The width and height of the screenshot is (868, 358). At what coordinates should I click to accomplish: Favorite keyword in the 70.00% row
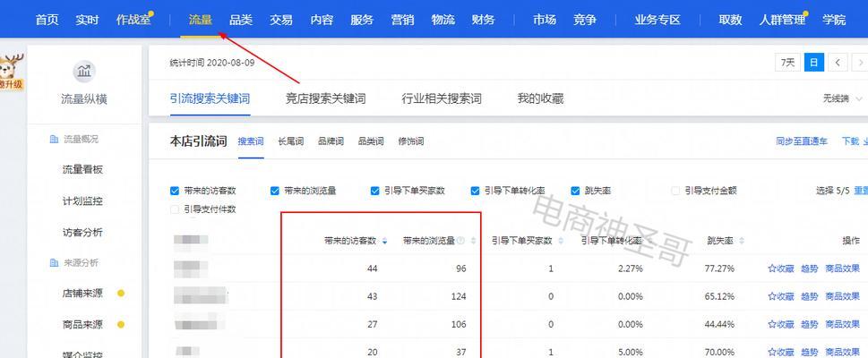click(x=780, y=352)
